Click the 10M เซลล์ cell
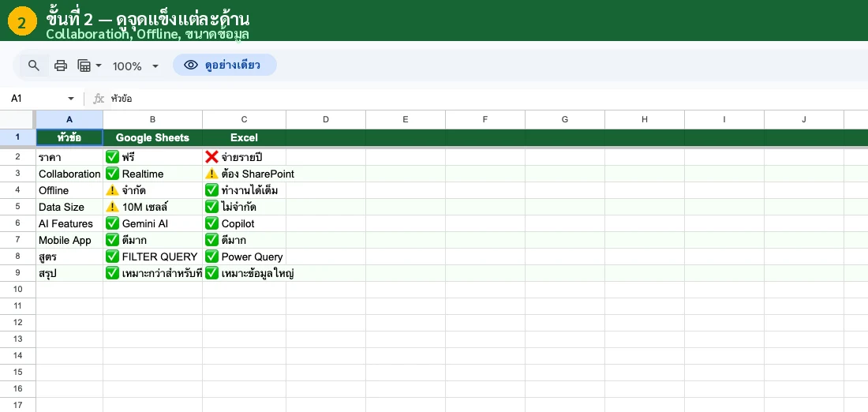This screenshot has height=412, width=868. pos(153,207)
